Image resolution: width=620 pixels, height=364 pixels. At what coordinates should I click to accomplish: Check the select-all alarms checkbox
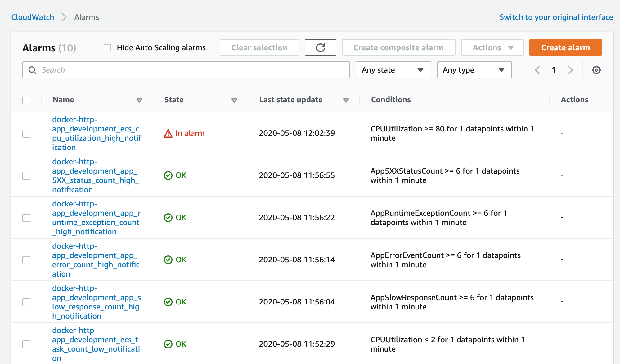click(x=26, y=100)
